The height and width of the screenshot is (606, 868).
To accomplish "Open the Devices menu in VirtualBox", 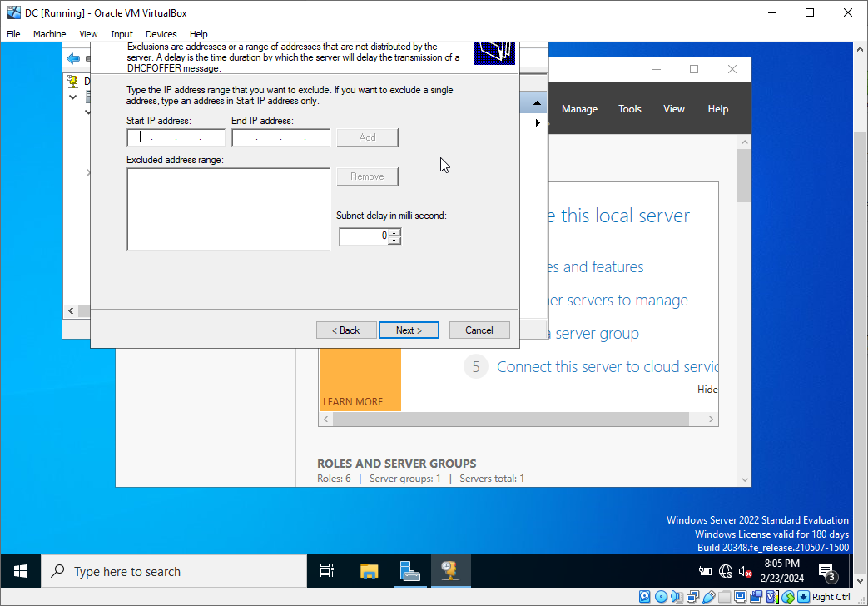I will tap(161, 34).
